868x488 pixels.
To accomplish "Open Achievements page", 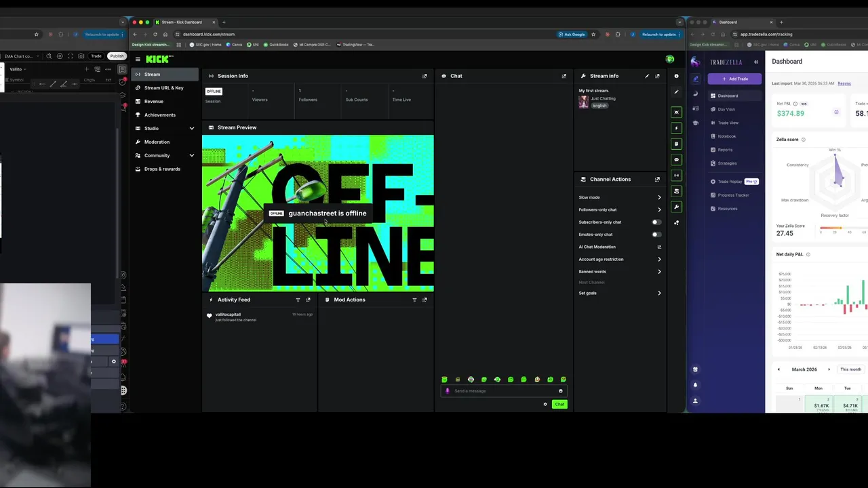I will (x=165, y=115).
